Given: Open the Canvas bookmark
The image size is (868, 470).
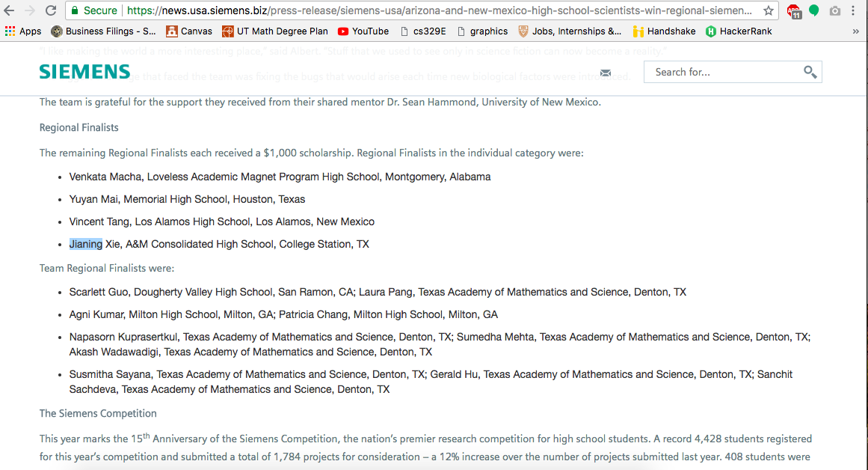Looking at the screenshot, I should point(189,31).
